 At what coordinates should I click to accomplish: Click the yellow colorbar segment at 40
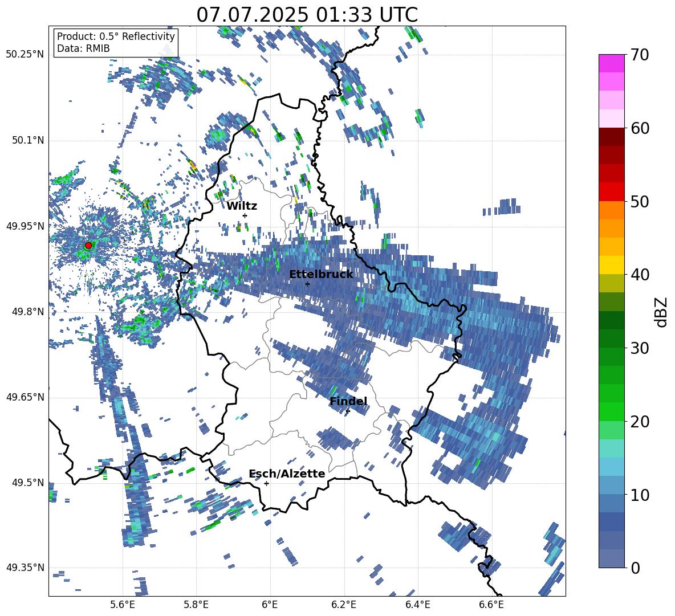611,265
